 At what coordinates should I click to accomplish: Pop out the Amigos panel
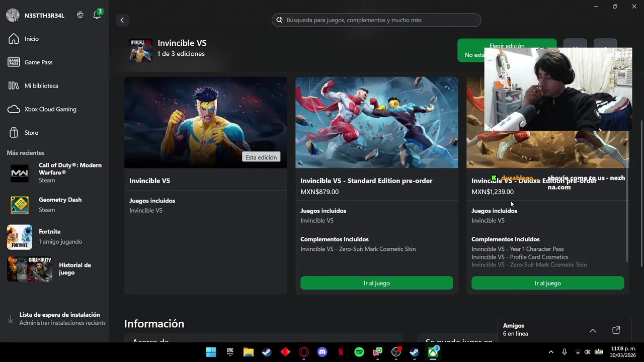(x=616, y=330)
